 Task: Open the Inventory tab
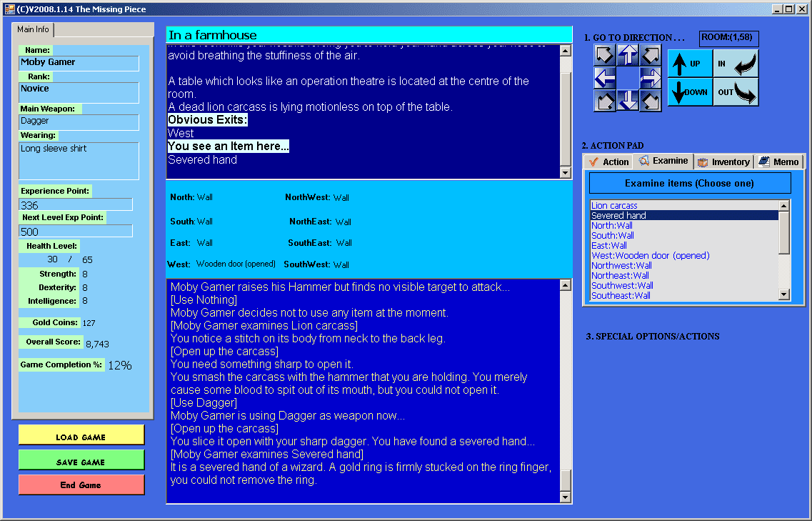(723, 162)
